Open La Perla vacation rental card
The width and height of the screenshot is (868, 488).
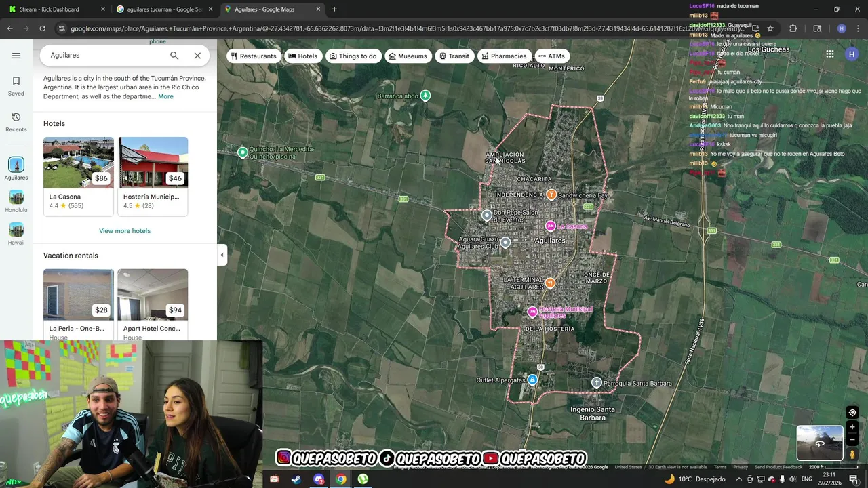click(79, 304)
